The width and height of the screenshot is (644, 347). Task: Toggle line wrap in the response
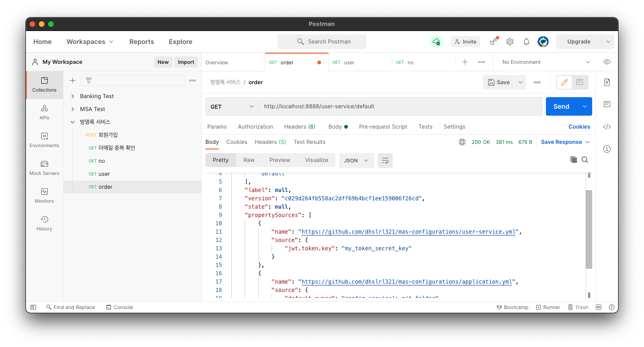[385, 161]
